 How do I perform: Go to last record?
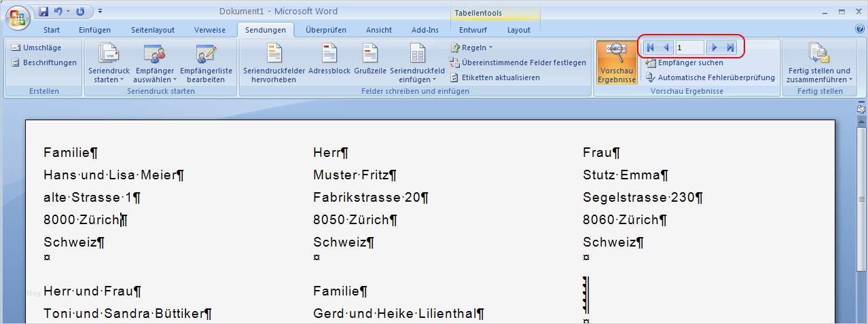[730, 48]
